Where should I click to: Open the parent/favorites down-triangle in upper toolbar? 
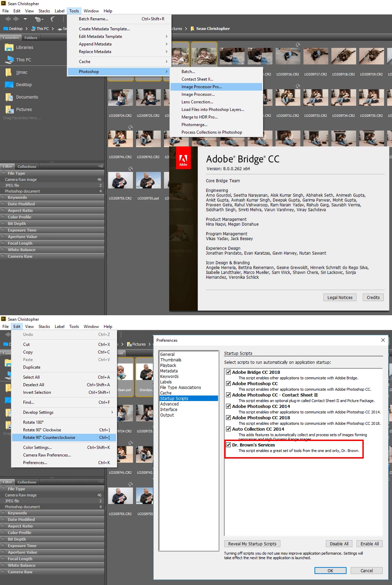25,19
